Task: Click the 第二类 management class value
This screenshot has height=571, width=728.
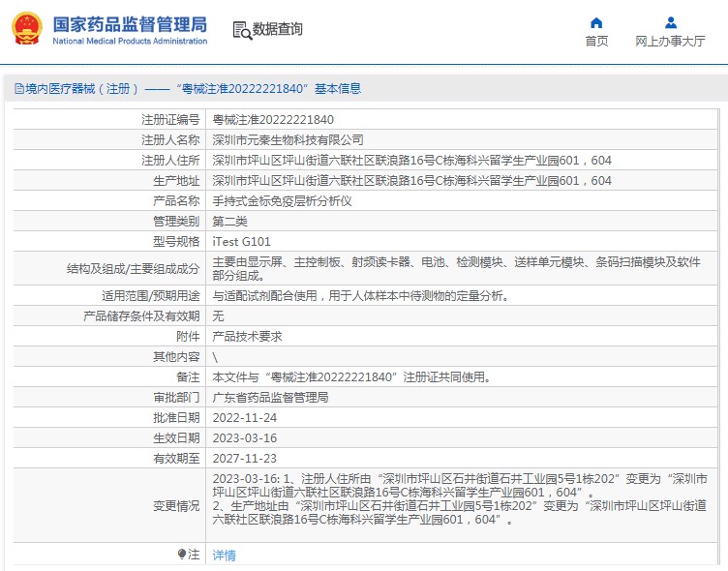Action: pos(229,222)
